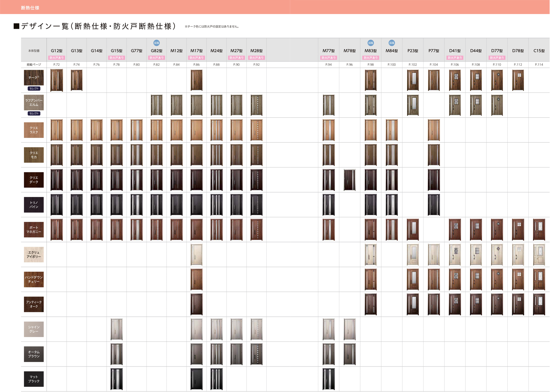This screenshot has width=550, height=392.
Task: Click the blue 採風 badge above G82型
Action: pyautogui.click(x=156, y=43)
